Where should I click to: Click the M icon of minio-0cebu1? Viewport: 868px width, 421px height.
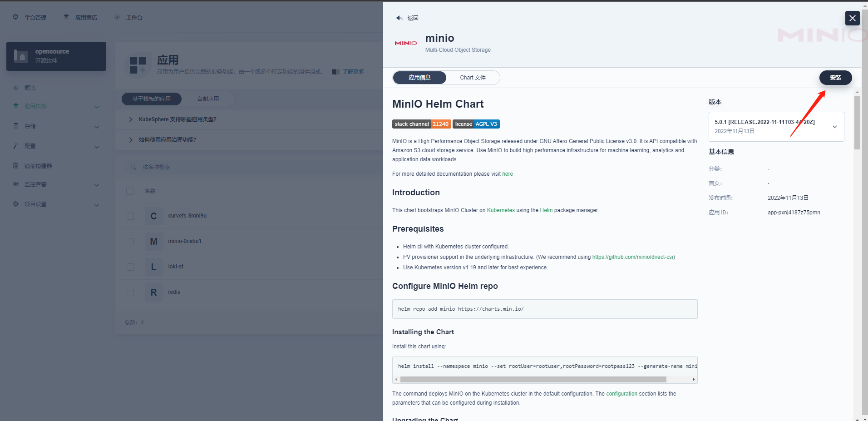pos(153,242)
